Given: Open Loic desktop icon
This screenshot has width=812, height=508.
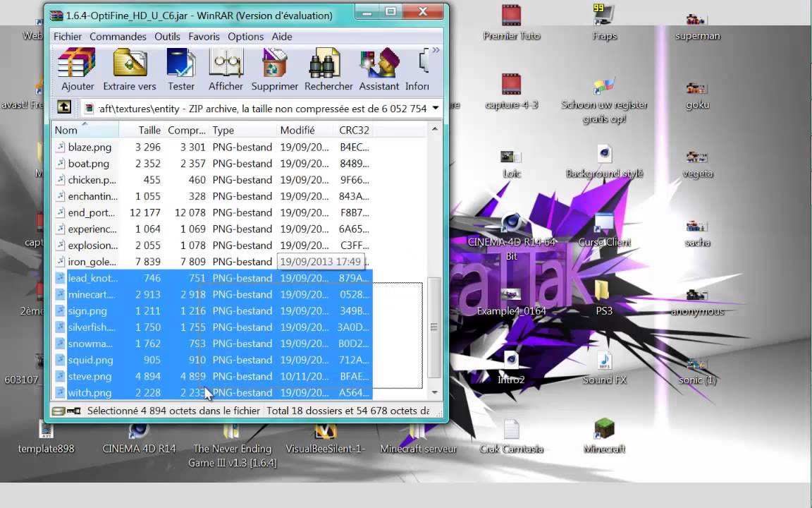Looking at the screenshot, I should coord(511,164).
